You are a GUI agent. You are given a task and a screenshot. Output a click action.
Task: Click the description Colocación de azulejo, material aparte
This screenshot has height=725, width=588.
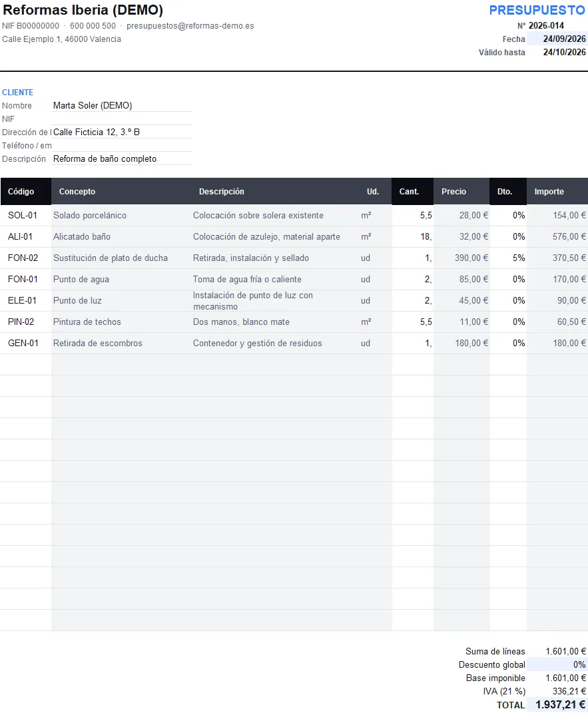[x=266, y=237]
